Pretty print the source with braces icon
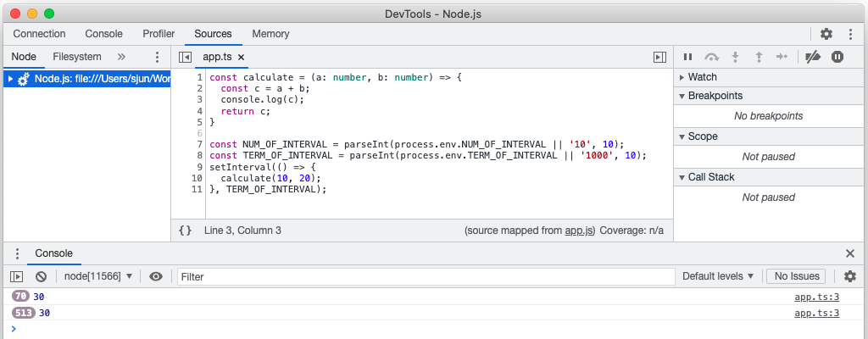This screenshot has width=868, height=339. [x=186, y=231]
